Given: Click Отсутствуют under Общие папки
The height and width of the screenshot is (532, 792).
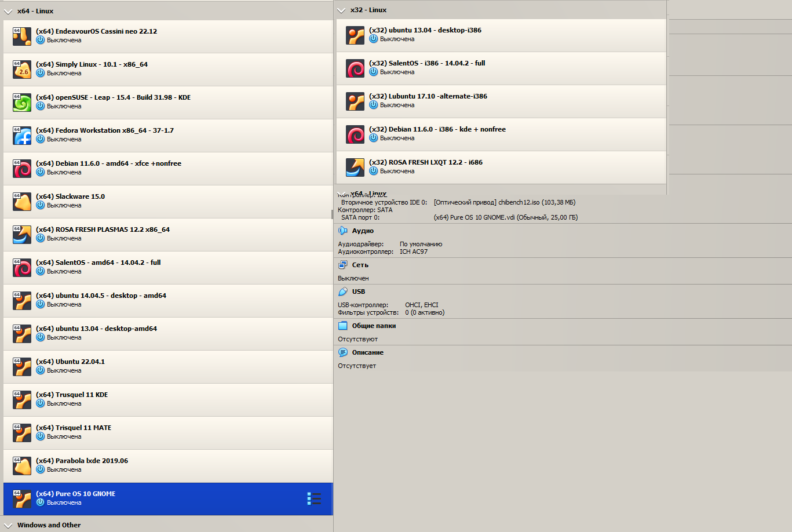Looking at the screenshot, I should click(357, 339).
